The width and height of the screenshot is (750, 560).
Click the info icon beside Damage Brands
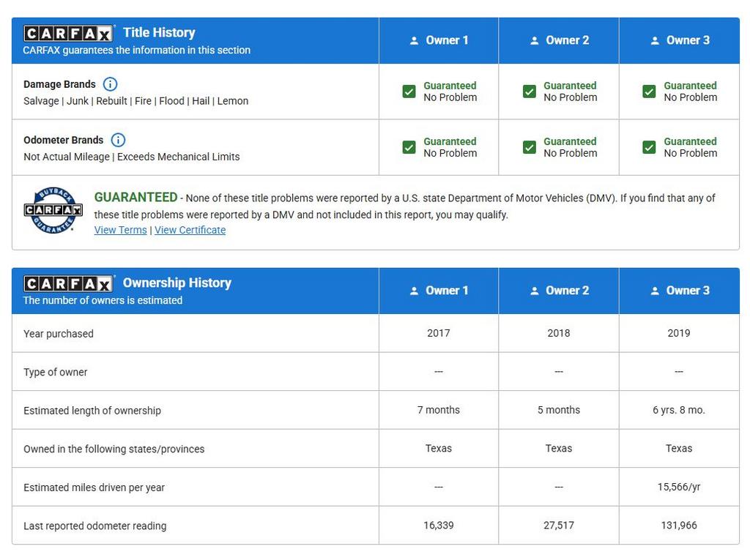[x=110, y=84]
